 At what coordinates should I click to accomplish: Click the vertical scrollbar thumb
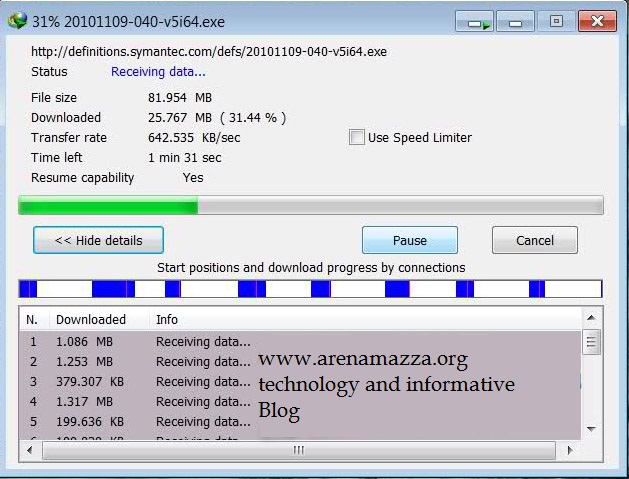click(x=591, y=342)
